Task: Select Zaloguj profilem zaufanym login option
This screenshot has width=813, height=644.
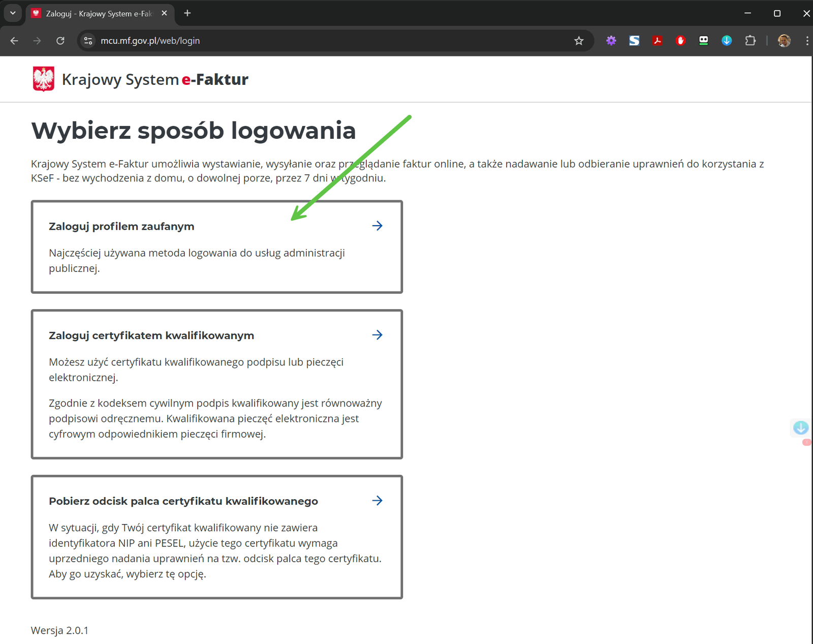Action: click(121, 227)
